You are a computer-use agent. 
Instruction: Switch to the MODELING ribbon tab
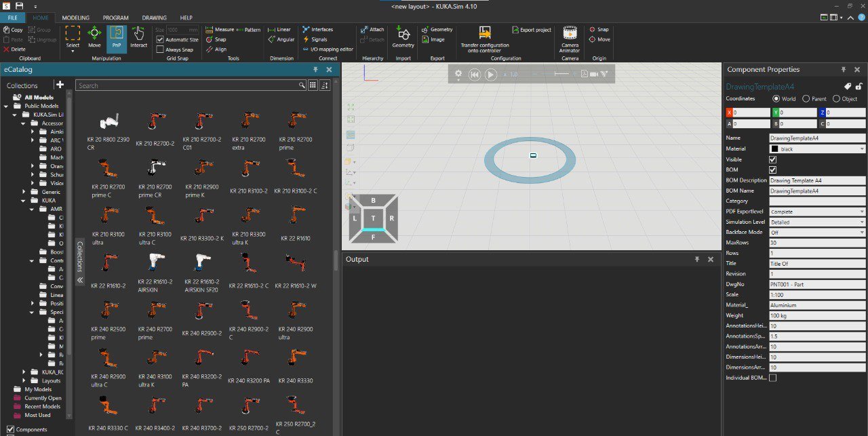point(75,18)
